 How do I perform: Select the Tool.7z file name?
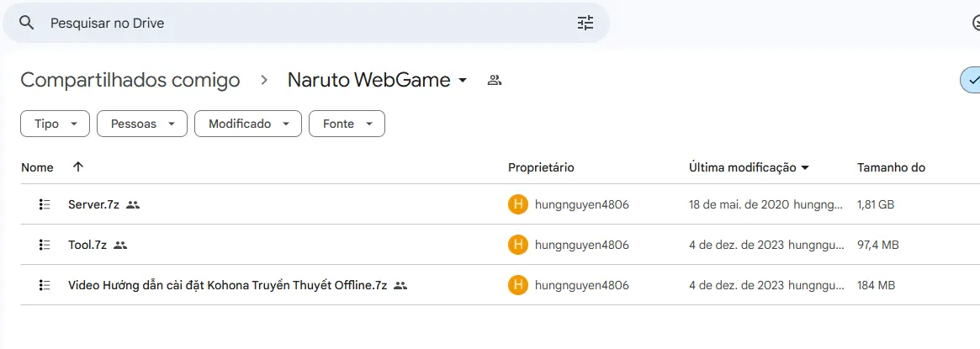[87, 245]
